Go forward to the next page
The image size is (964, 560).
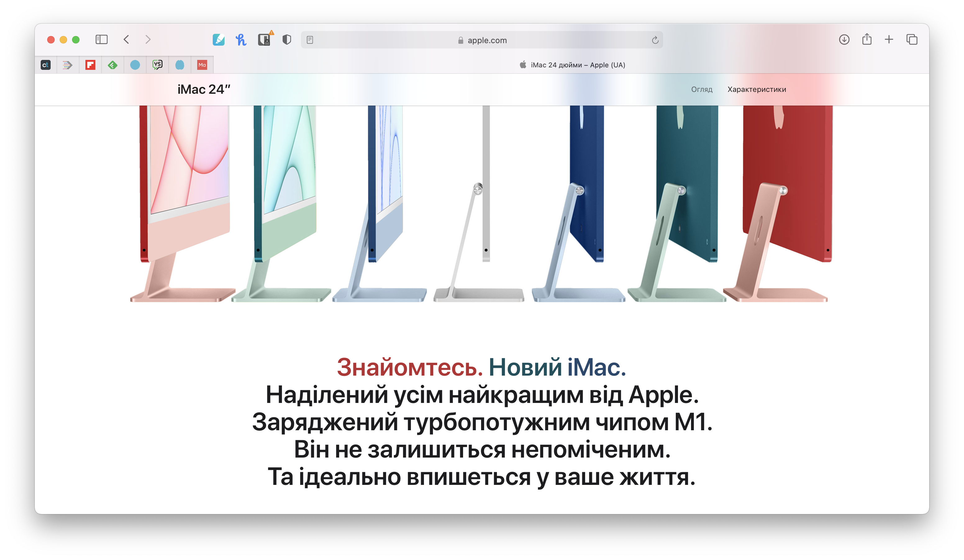pos(148,39)
